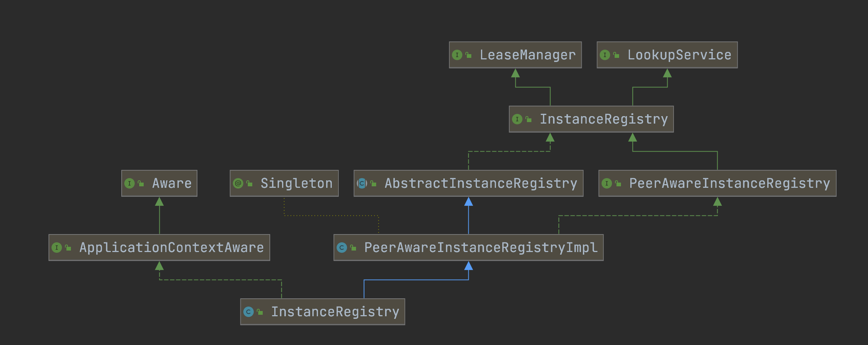This screenshot has height=345, width=868.
Task: Click the interface icon on the upper InstanceRegistry node
Action: (x=517, y=119)
